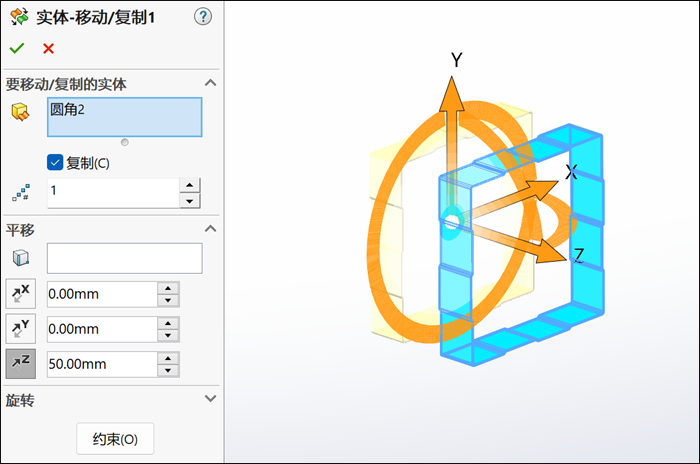Click the list box resize handle below 圆角2
The height and width of the screenshot is (464, 700).
pyautogui.click(x=125, y=142)
